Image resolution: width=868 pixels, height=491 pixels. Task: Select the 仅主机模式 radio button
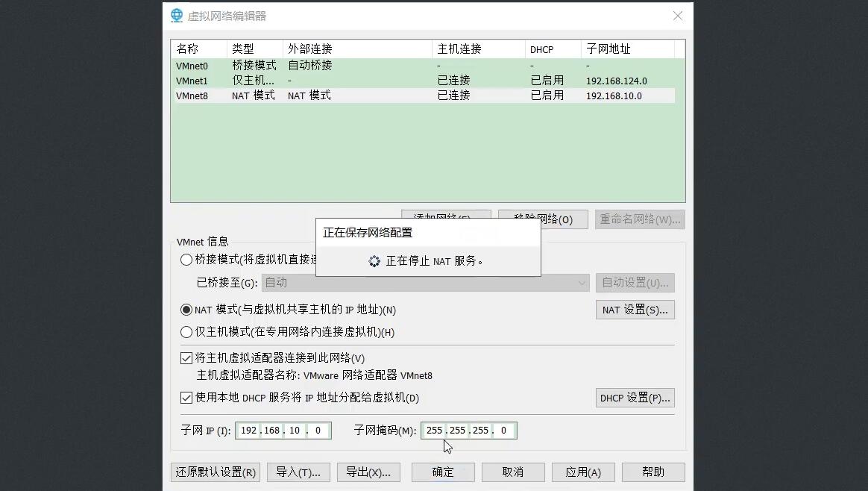(186, 332)
